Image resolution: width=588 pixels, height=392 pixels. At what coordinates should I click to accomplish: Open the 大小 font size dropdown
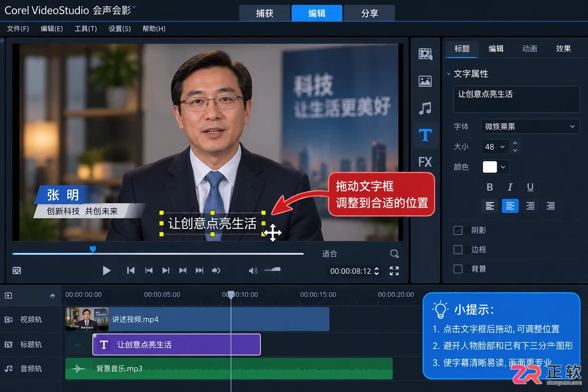495,147
